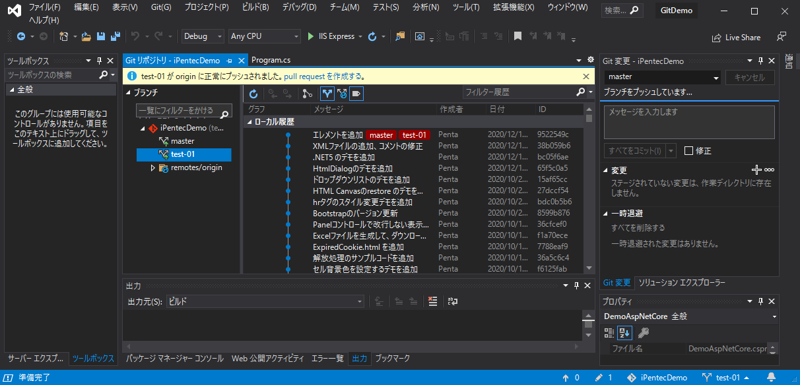Click the stage all plus icon

[x=756, y=170]
